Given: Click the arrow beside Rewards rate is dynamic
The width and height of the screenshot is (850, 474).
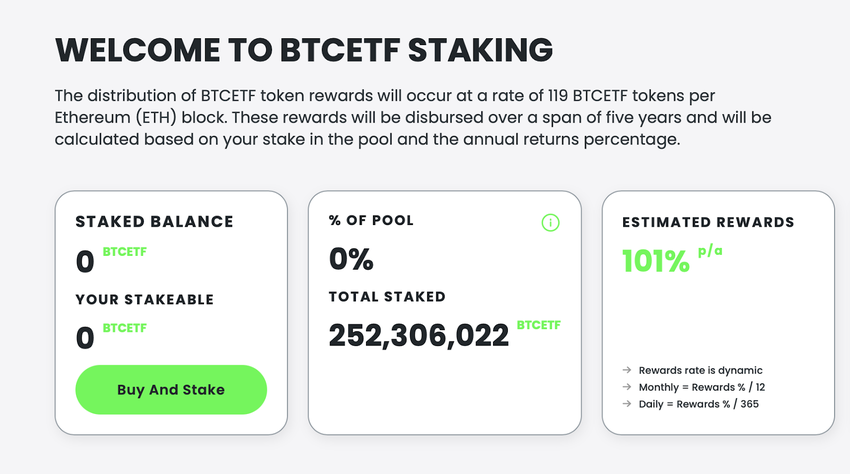Looking at the screenshot, I should pyautogui.click(x=626, y=370).
